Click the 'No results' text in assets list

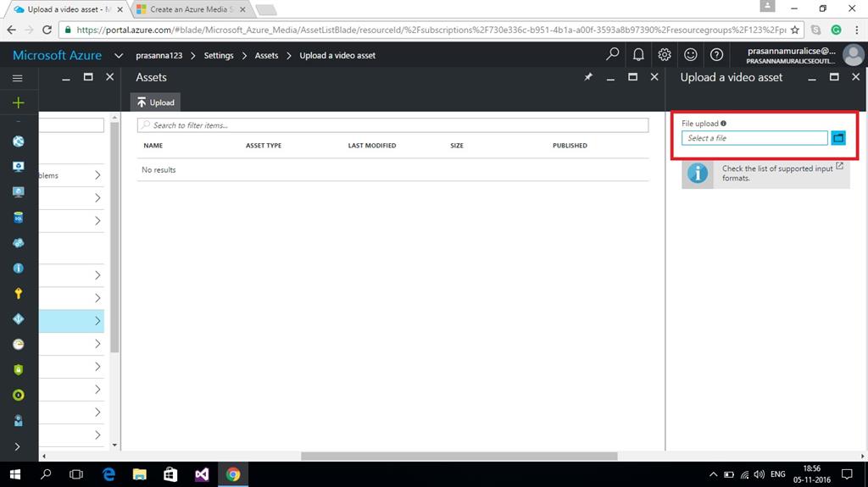pos(159,170)
